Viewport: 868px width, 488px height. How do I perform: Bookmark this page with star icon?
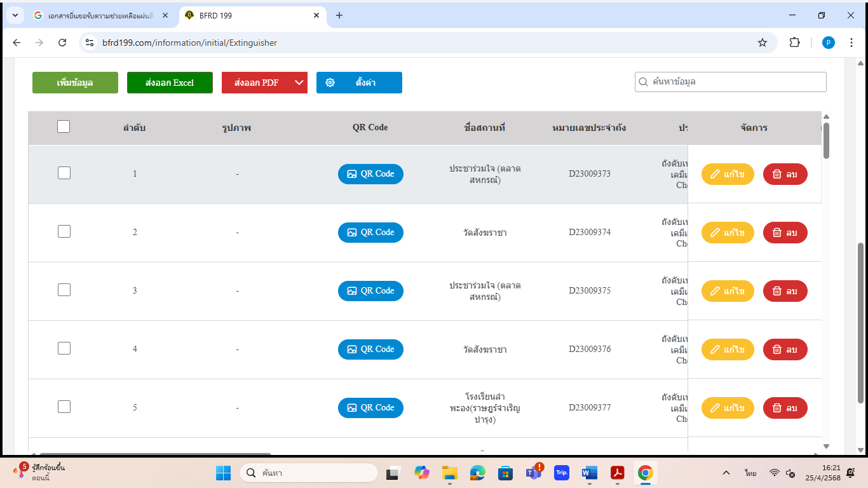(x=763, y=43)
